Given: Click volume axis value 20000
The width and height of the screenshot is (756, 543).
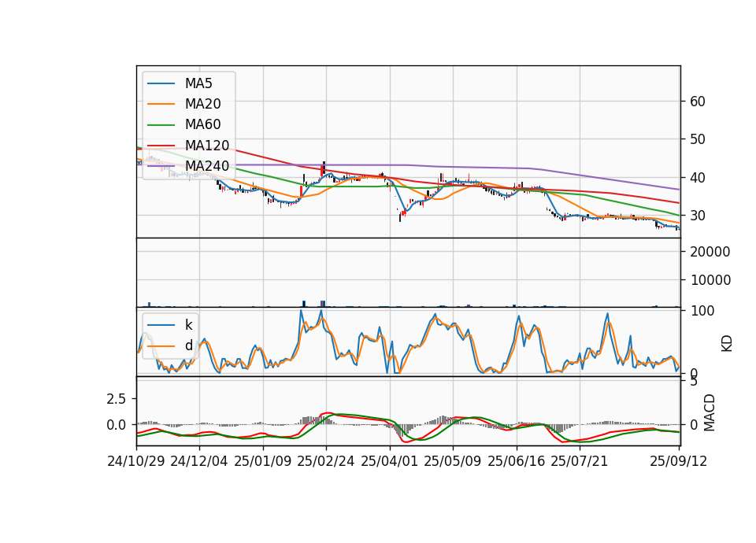Looking at the screenshot, I should (x=710, y=252).
